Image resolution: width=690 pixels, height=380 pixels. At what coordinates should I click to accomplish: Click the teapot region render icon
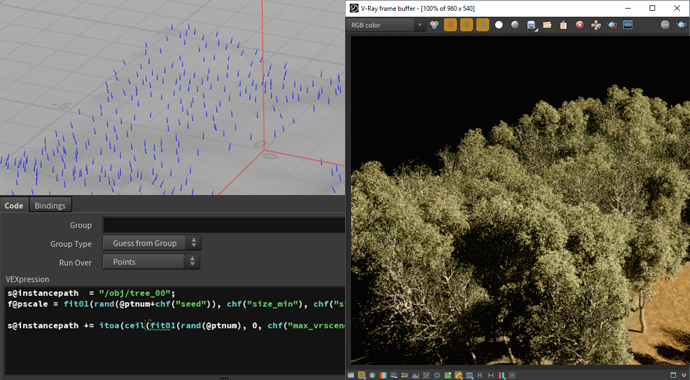click(612, 25)
